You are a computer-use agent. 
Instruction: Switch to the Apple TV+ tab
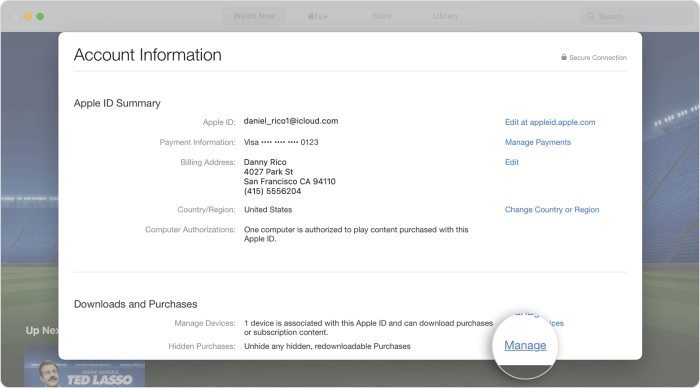tap(318, 16)
